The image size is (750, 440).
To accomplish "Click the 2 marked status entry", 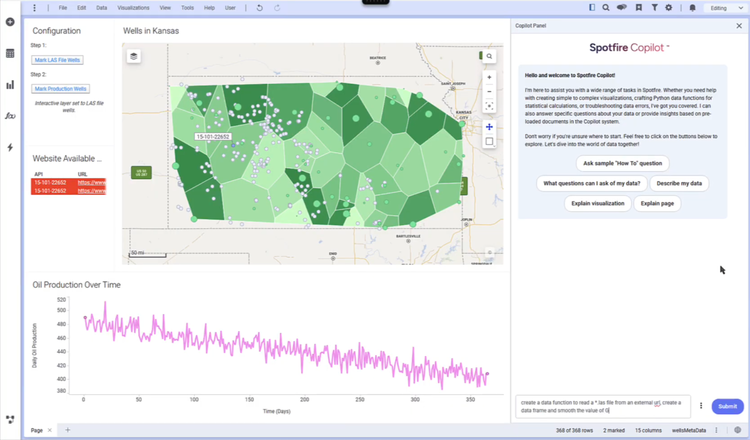I will (x=614, y=430).
